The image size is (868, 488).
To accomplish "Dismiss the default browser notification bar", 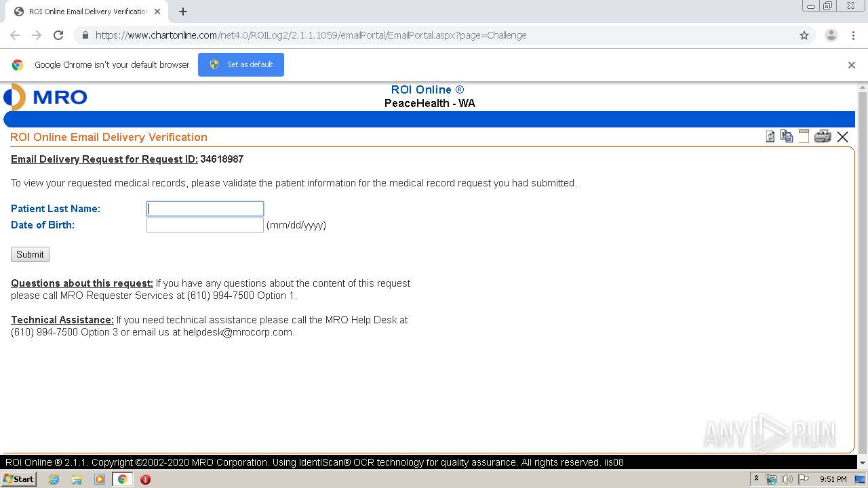I will pos(852,65).
